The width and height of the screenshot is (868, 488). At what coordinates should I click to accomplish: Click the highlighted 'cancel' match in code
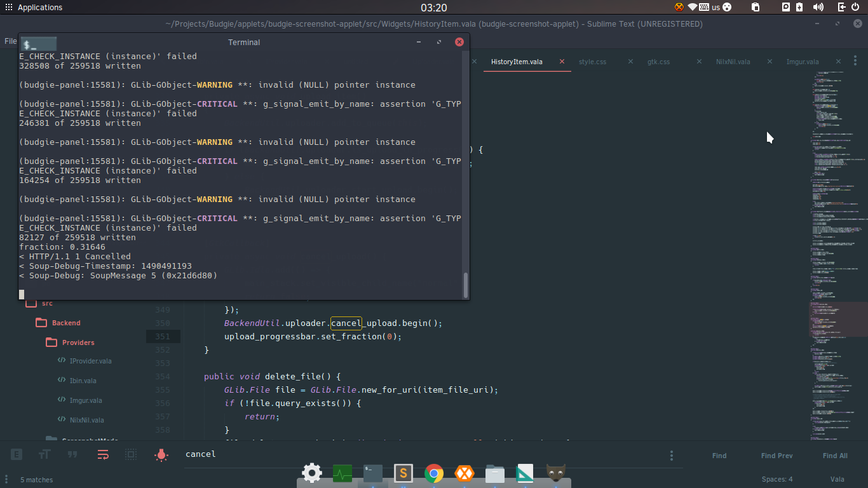[x=346, y=323]
